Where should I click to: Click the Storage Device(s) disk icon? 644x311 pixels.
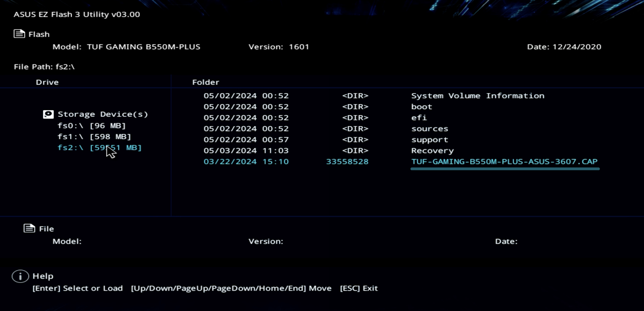click(x=48, y=114)
